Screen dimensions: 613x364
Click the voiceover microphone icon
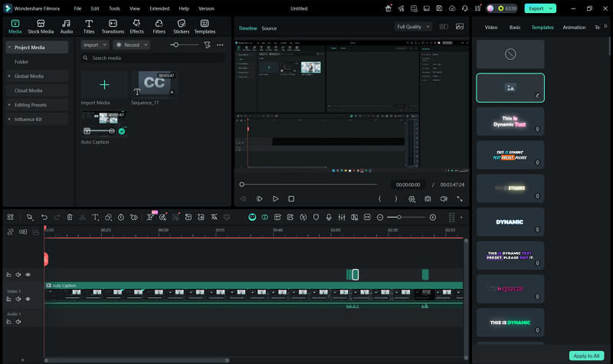pos(329,218)
